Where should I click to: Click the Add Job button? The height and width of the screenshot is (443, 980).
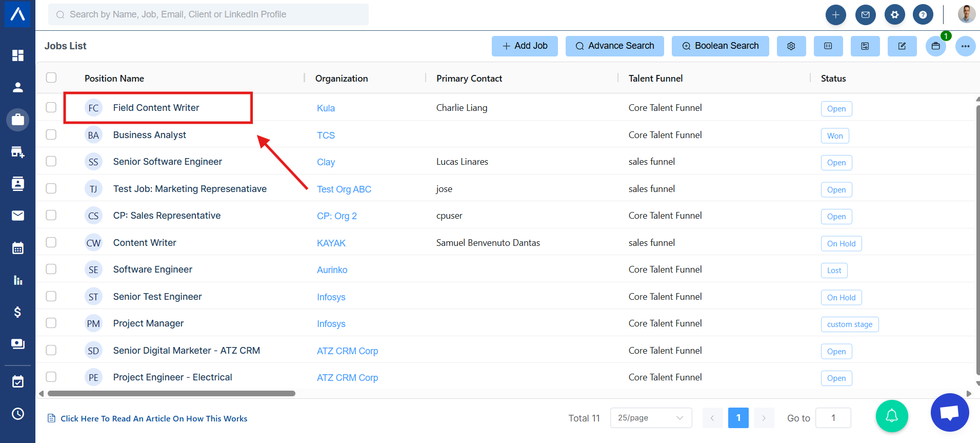(x=525, y=46)
